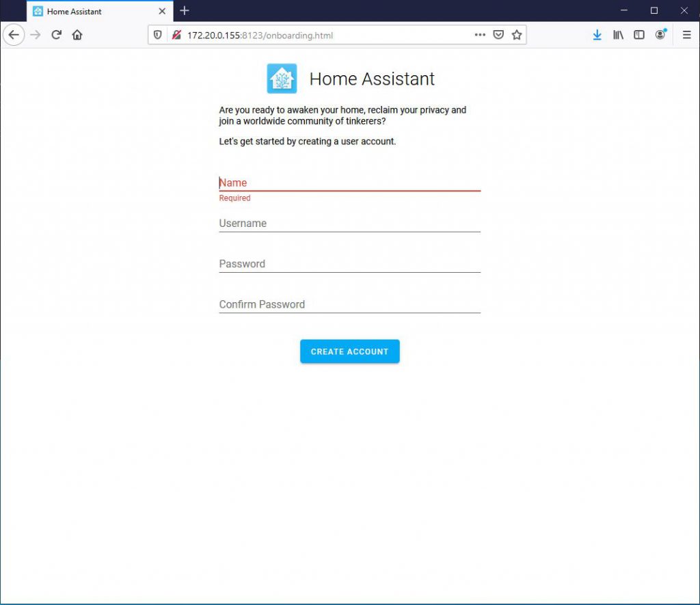Click into the Username field
This screenshot has height=605, width=700.
tap(349, 224)
